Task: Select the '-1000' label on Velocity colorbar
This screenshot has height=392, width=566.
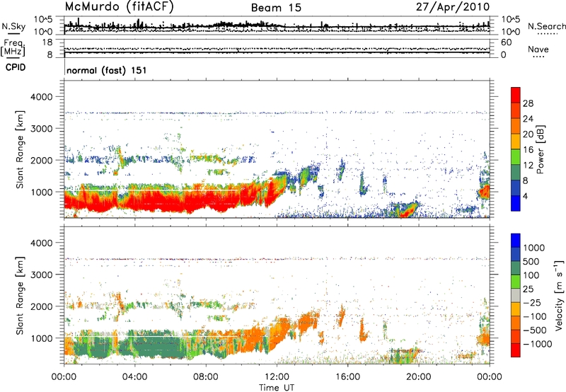Action: 538,344
